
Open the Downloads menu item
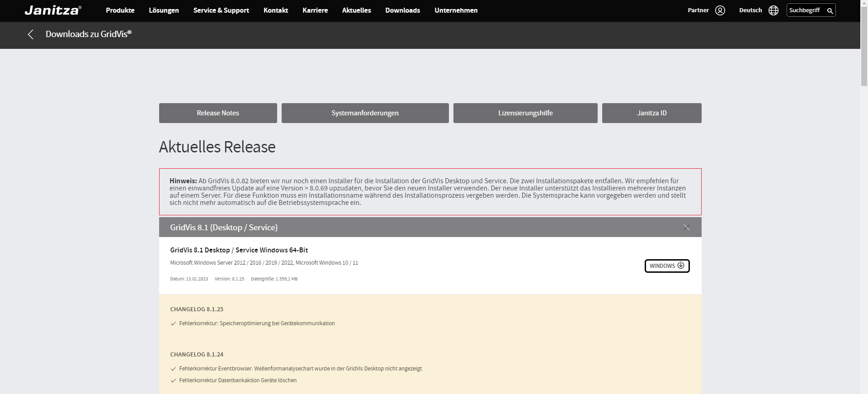click(402, 10)
